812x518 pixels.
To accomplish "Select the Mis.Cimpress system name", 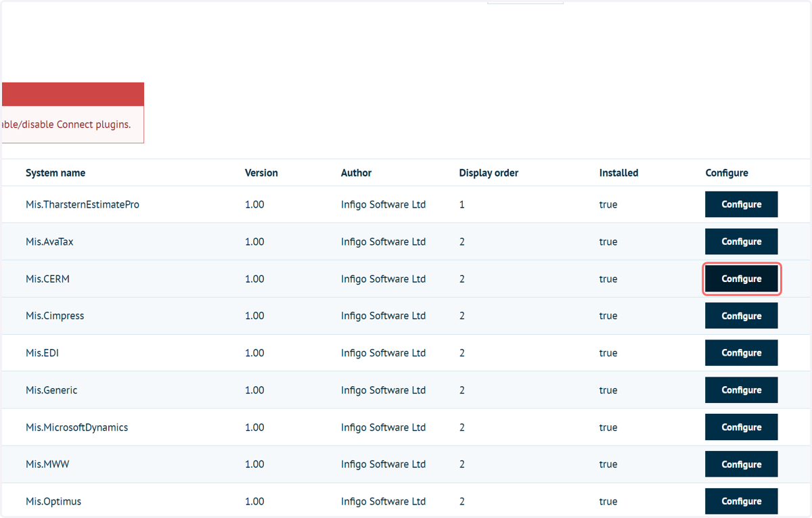I will [55, 316].
